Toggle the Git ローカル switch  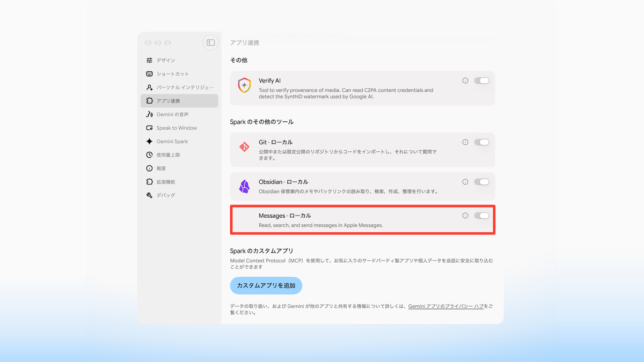481,142
